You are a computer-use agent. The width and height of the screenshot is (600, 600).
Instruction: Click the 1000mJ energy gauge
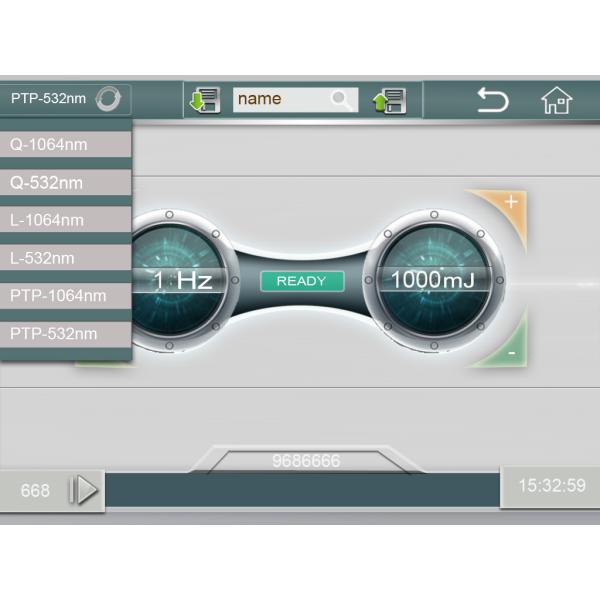tap(433, 280)
